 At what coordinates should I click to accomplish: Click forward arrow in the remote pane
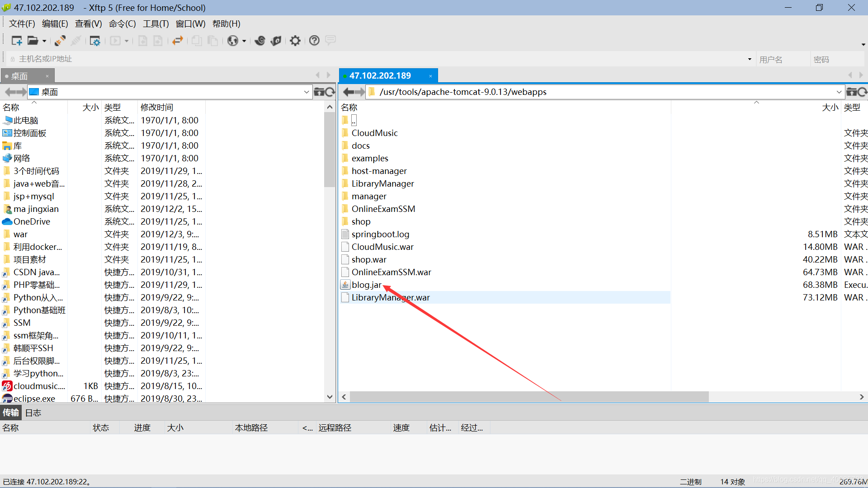pyautogui.click(x=360, y=92)
